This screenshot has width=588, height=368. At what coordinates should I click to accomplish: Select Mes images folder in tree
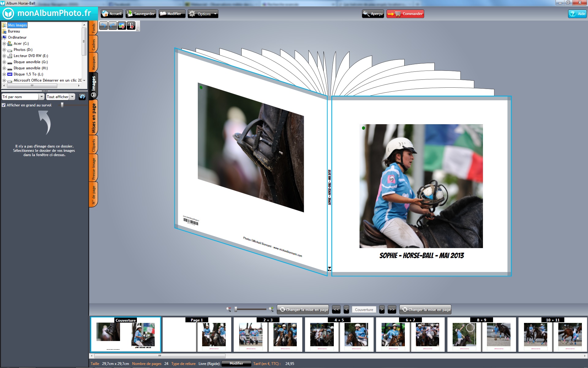pyautogui.click(x=17, y=25)
